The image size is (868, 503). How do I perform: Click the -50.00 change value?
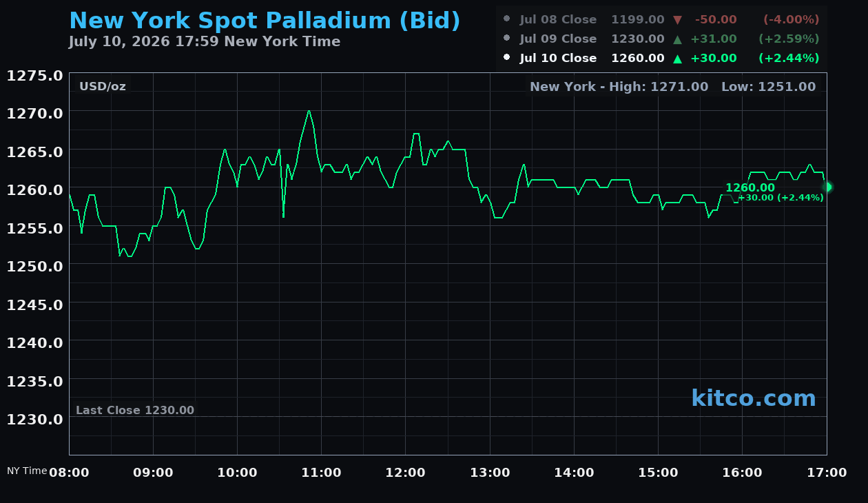coord(716,19)
